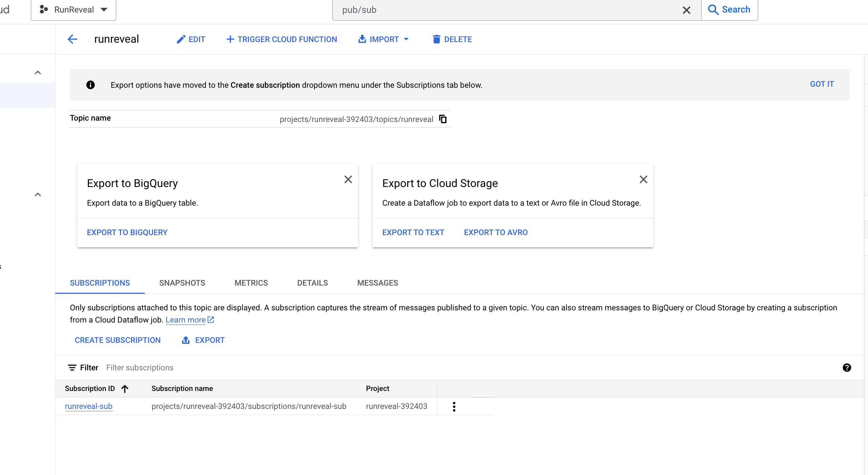Collapse the upper sidebar section chevron

click(38, 73)
